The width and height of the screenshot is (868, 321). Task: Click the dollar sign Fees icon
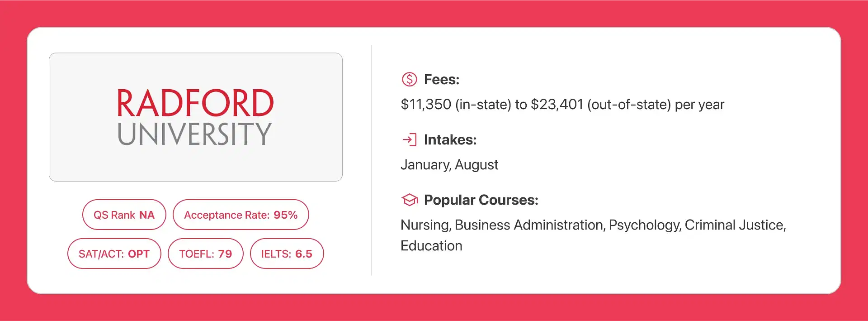[409, 80]
